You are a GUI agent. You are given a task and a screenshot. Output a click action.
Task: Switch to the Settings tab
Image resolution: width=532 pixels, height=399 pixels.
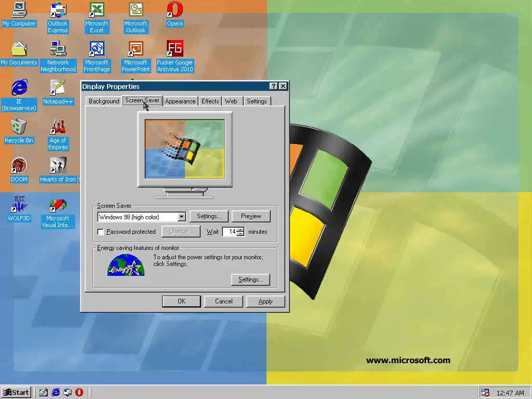(257, 101)
